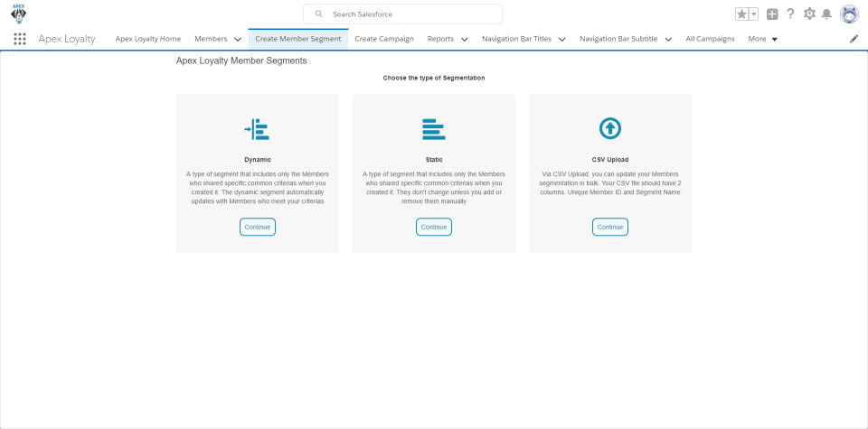This screenshot has width=868, height=429.
Task: Open the Help question mark icon
Action: (x=790, y=14)
